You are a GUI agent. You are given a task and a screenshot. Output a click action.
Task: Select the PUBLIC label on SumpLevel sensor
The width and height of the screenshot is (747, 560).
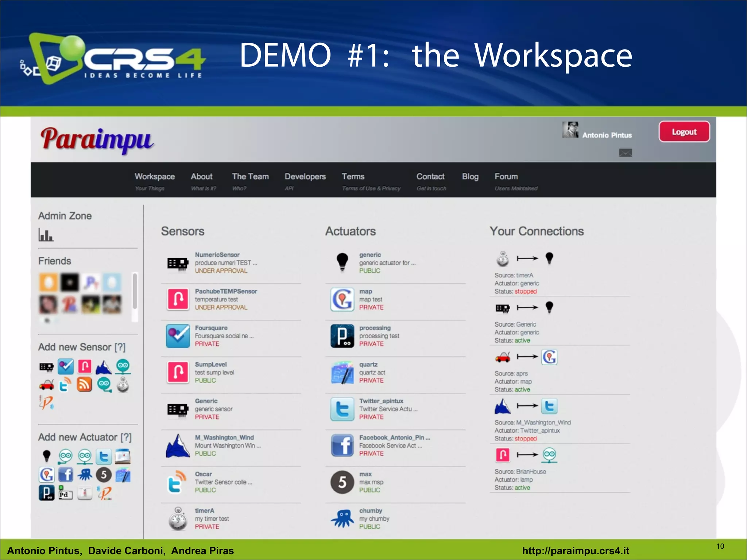[x=205, y=380]
